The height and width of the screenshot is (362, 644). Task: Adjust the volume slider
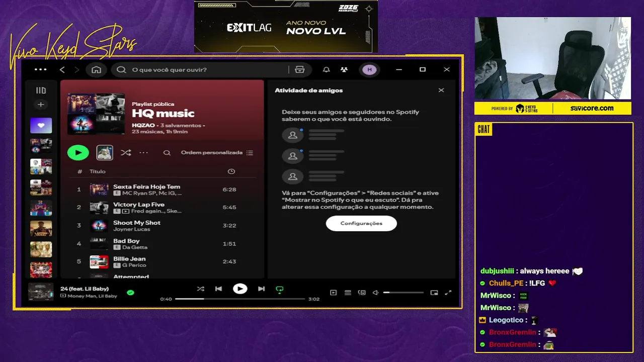coord(404,293)
